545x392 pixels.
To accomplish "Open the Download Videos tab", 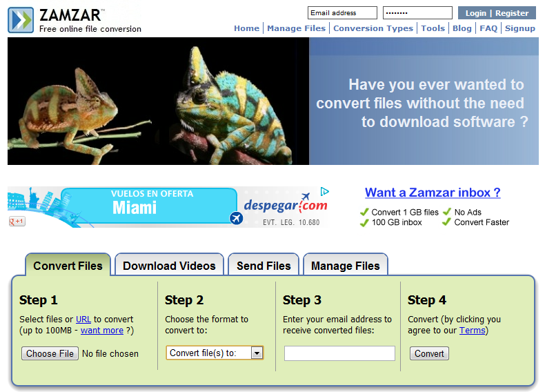I will [x=169, y=266].
